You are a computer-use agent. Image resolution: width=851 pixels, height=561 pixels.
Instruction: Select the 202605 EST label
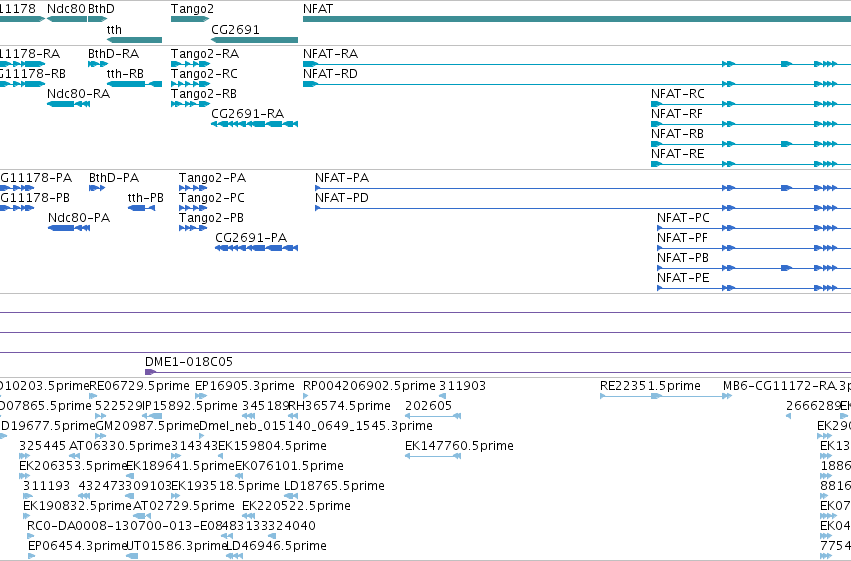(x=428, y=406)
